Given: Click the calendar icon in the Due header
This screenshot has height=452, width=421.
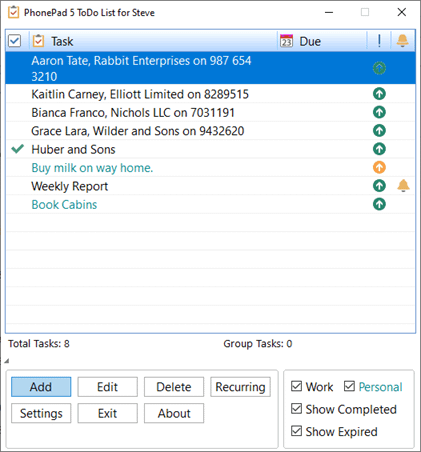Looking at the screenshot, I should [286, 41].
